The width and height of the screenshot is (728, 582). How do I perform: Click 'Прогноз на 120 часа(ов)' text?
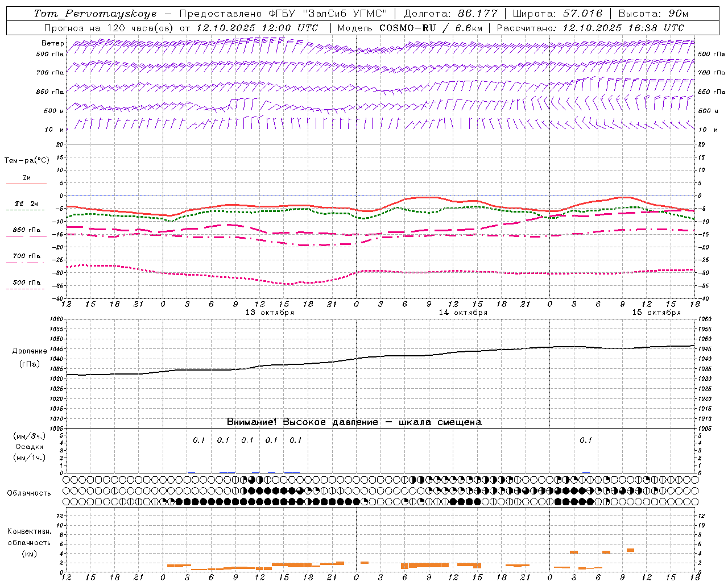pos(109,28)
